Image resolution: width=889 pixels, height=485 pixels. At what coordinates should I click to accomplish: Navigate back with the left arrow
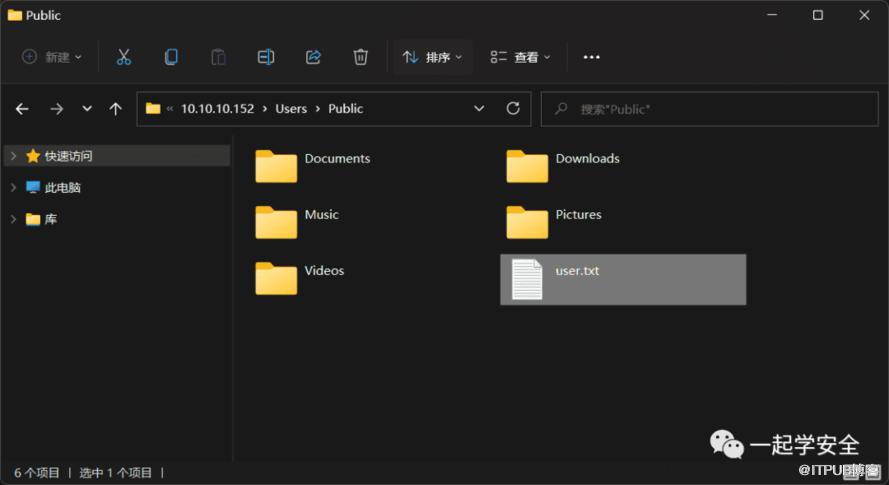click(22, 108)
